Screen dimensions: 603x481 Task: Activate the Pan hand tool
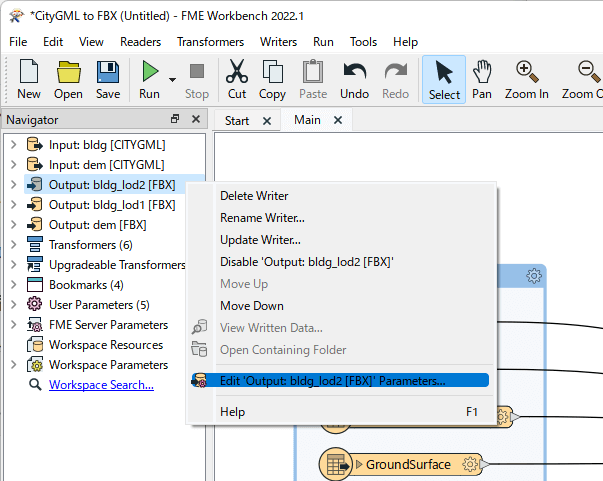click(x=482, y=71)
